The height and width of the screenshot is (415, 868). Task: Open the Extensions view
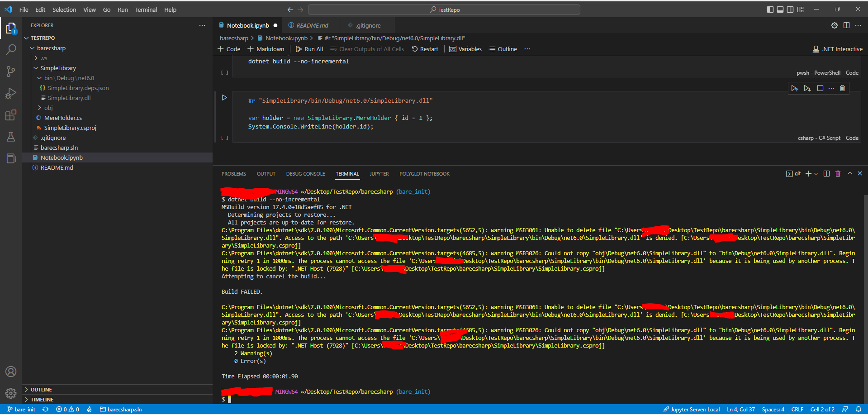pos(10,115)
